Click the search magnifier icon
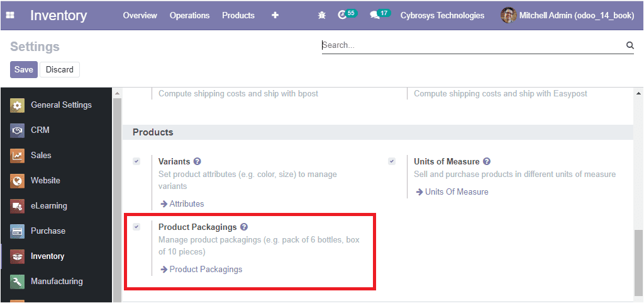This screenshot has height=303, width=644. [x=630, y=45]
